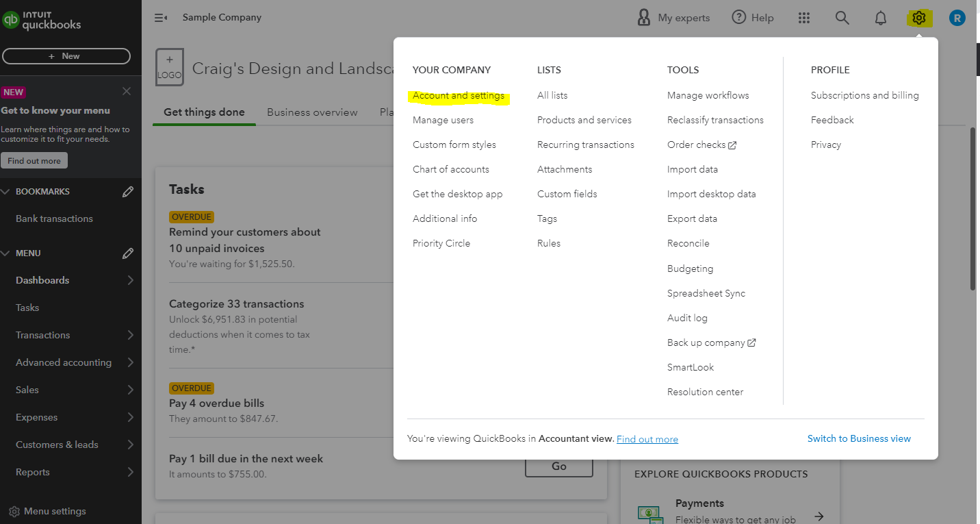Choose Import data

tap(693, 169)
